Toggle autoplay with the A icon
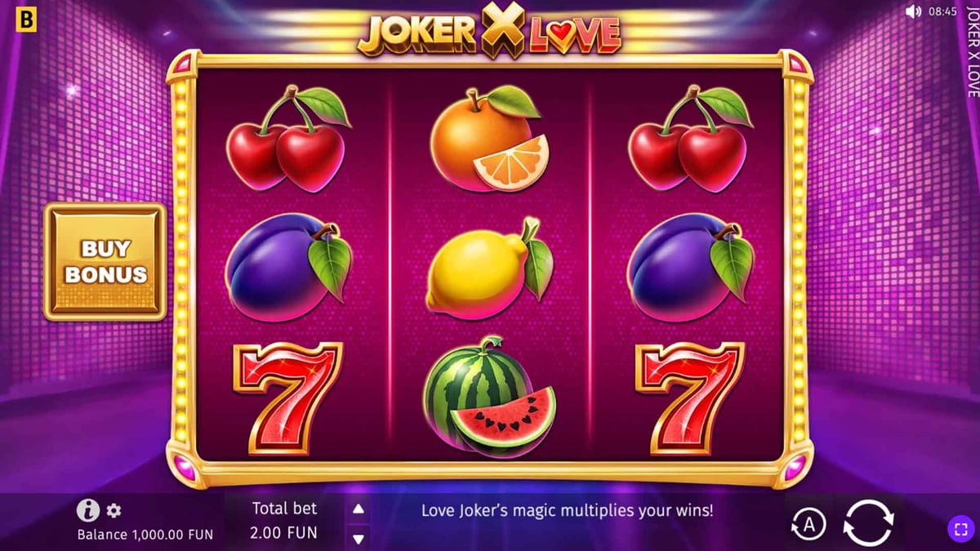This screenshot has width=980, height=551. point(808,525)
